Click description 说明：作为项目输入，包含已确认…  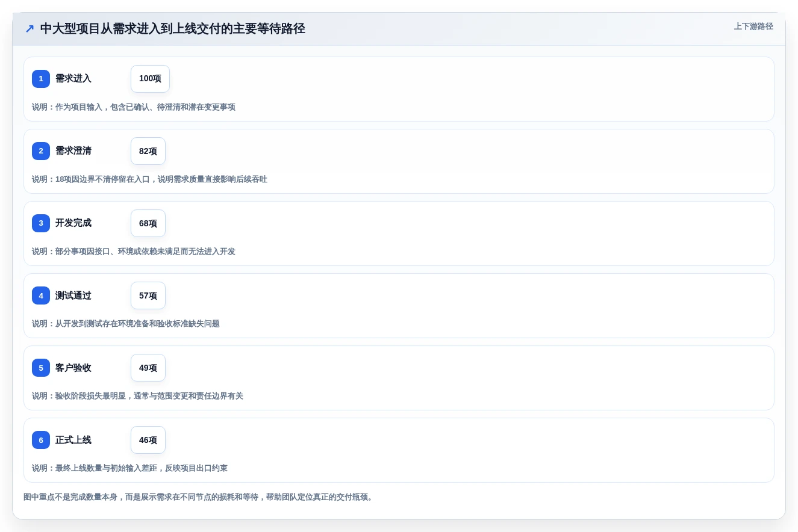click(134, 107)
